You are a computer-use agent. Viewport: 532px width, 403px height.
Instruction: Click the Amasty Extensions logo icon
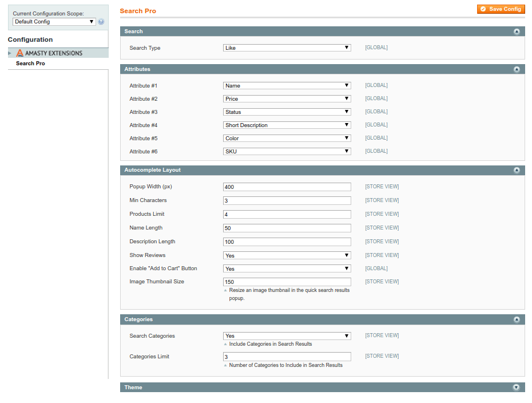(20, 53)
